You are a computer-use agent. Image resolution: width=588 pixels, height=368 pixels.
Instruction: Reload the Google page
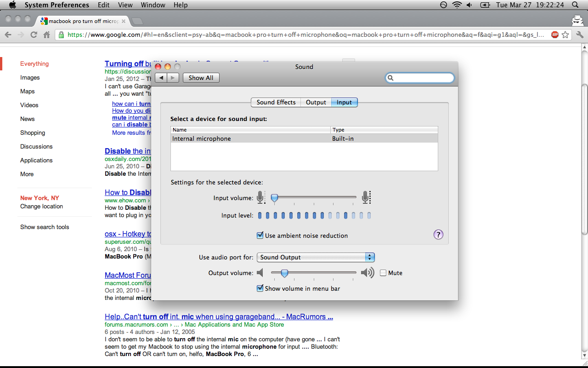tap(34, 34)
